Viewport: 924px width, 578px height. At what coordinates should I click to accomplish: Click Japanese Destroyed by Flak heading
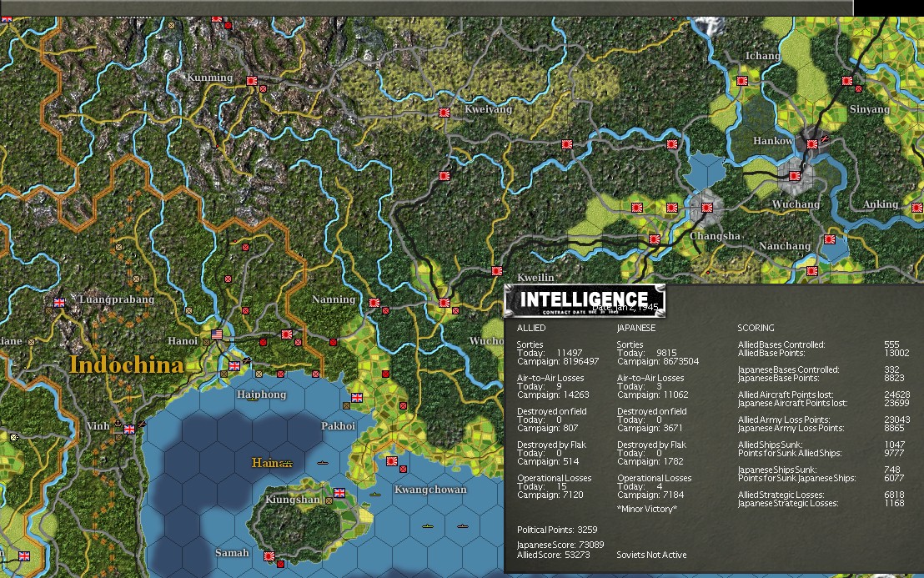pos(651,445)
